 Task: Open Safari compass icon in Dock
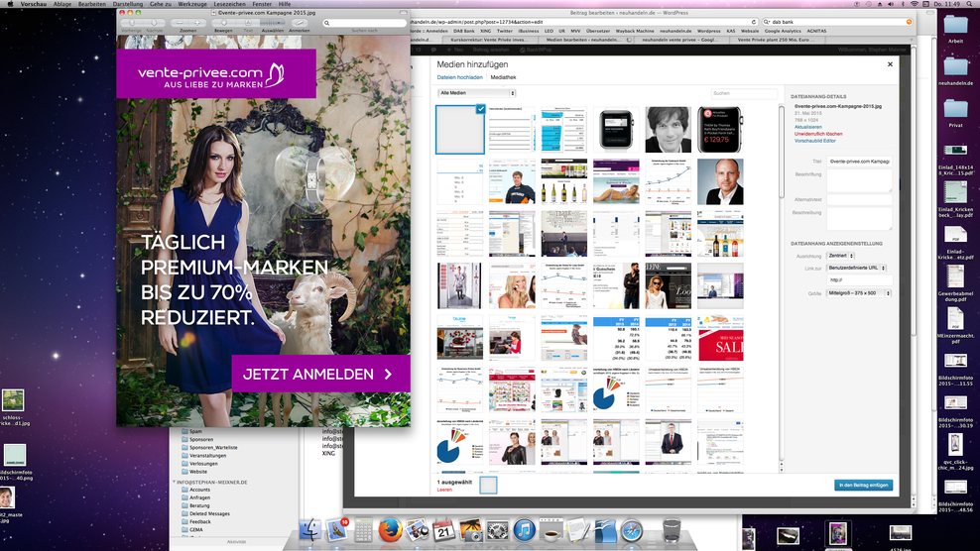pyautogui.click(x=631, y=530)
